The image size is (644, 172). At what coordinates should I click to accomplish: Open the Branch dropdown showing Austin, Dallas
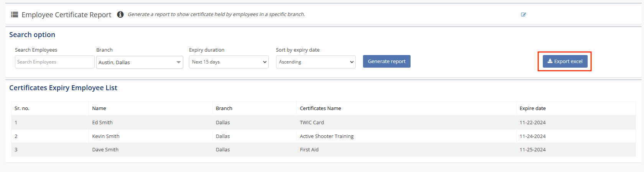point(140,62)
